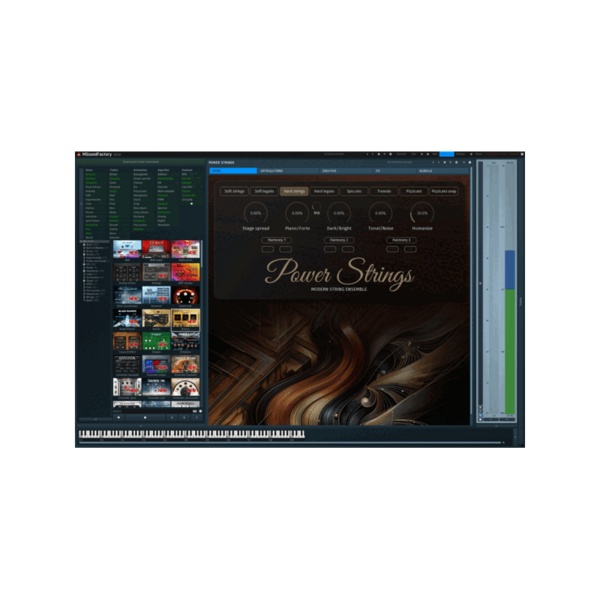Open the Harmony 2 selector
The image size is (600, 600).
(x=339, y=240)
